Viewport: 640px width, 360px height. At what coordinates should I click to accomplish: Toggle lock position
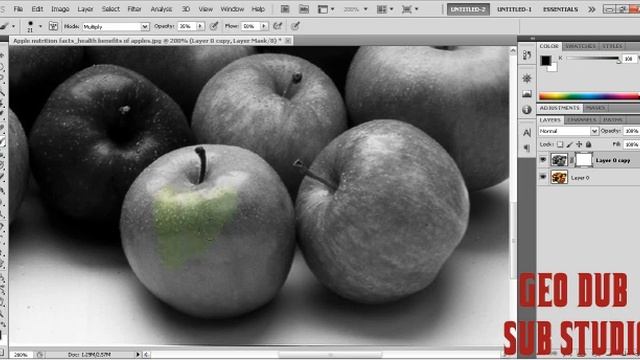point(579,144)
